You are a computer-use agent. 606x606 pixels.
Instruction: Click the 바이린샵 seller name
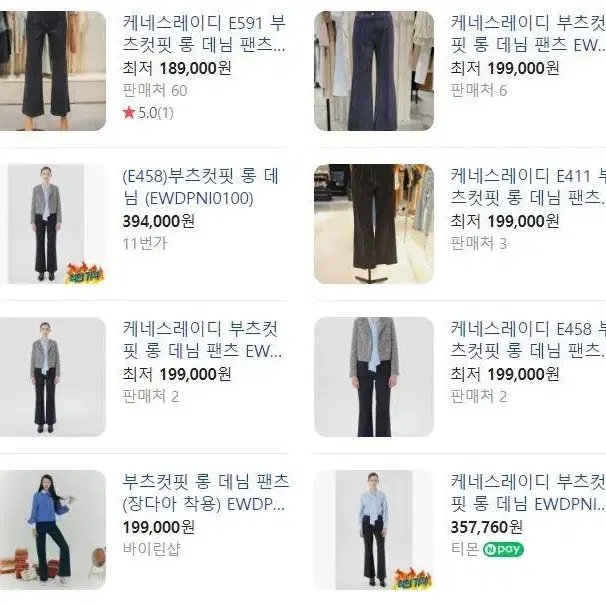coord(152,549)
